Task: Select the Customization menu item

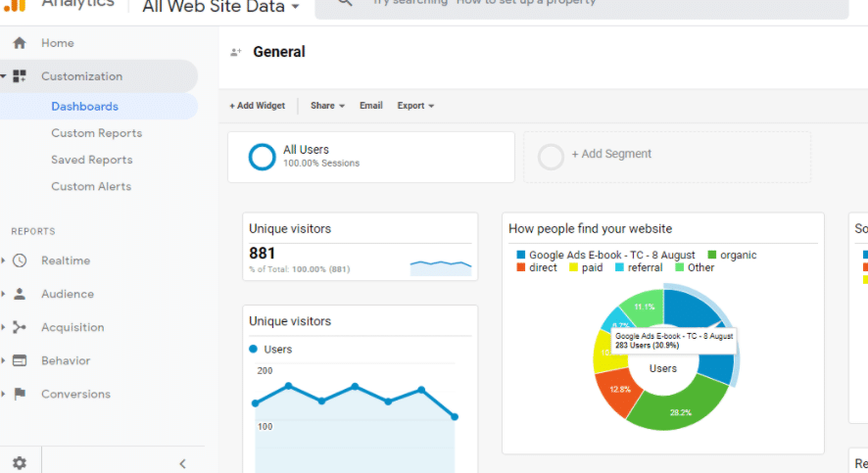Action: pyautogui.click(x=82, y=76)
